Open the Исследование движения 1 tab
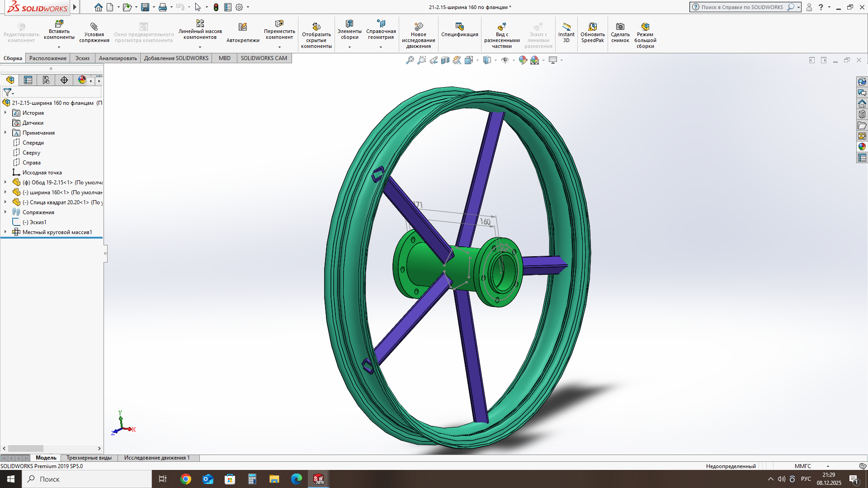 tap(156, 458)
